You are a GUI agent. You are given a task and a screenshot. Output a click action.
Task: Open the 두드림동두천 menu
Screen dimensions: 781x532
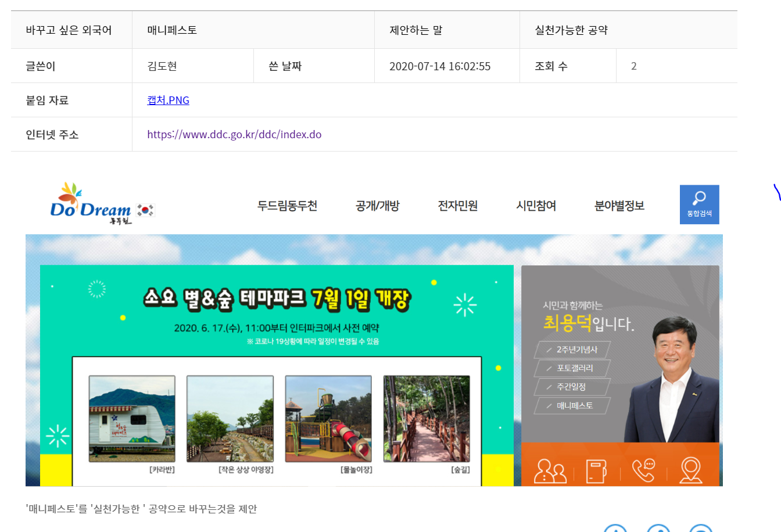pyautogui.click(x=287, y=206)
